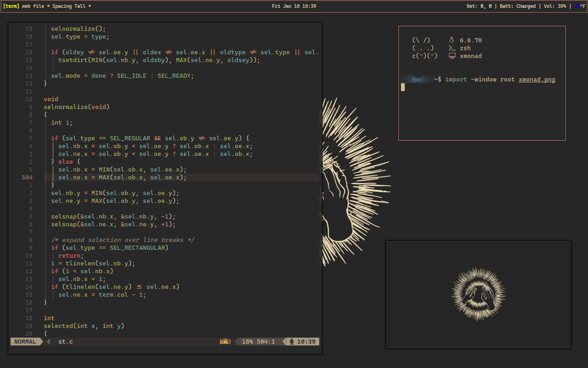Click the xmonad.png filename in the terminal
This screenshot has height=368, width=588.
pyautogui.click(x=537, y=80)
